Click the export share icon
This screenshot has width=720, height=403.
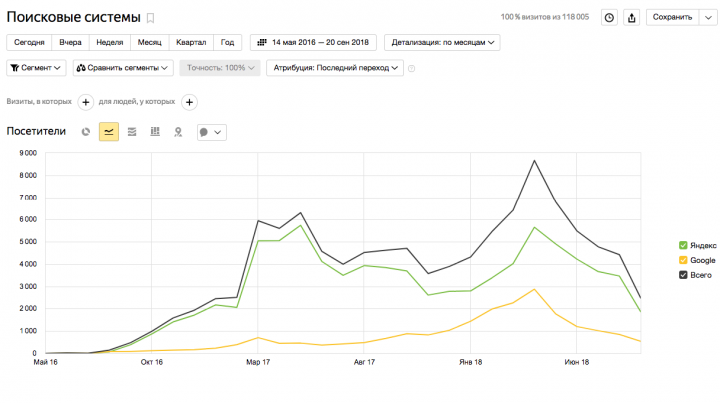(x=632, y=17)
